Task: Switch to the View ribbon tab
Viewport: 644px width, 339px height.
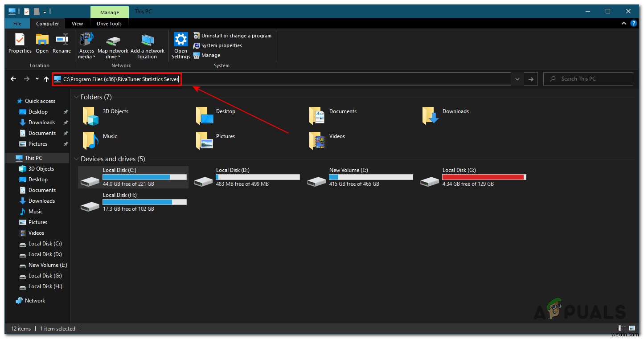Action: click(x=77, y=24)
